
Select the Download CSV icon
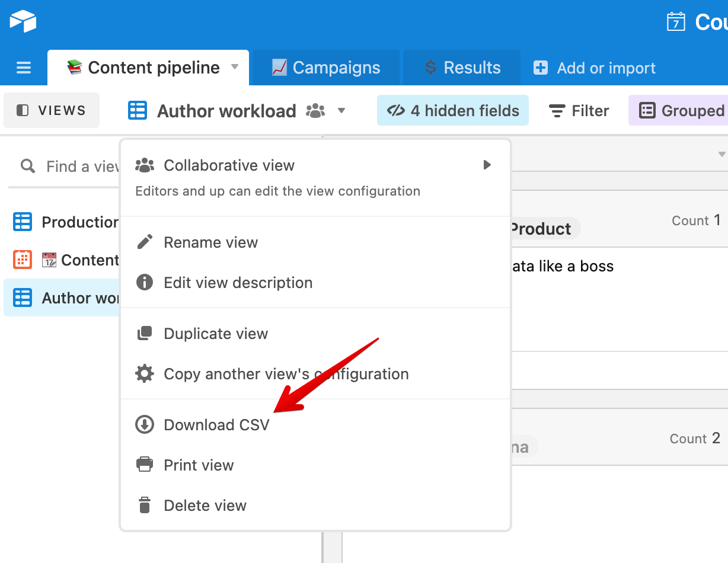click(144, 424)
